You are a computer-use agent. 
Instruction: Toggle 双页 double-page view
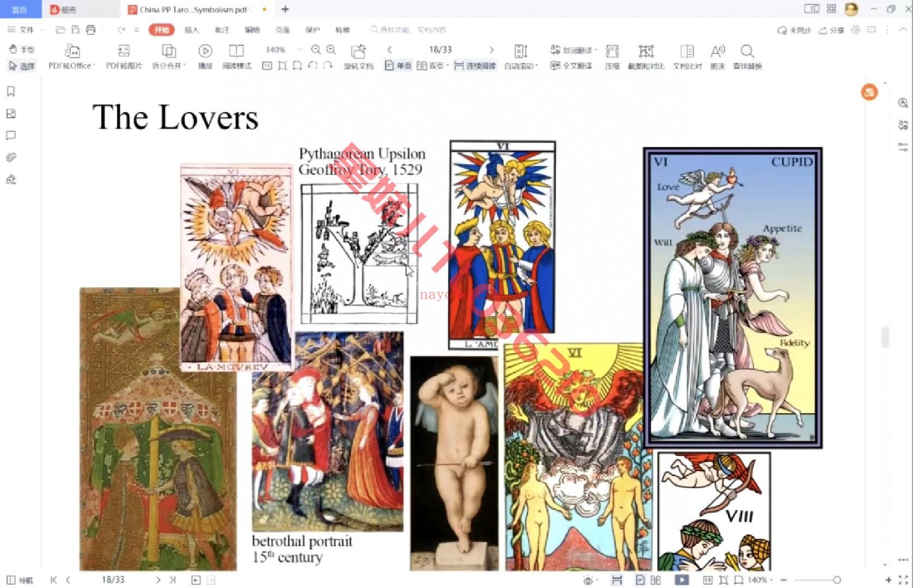[x=433, y=66]
